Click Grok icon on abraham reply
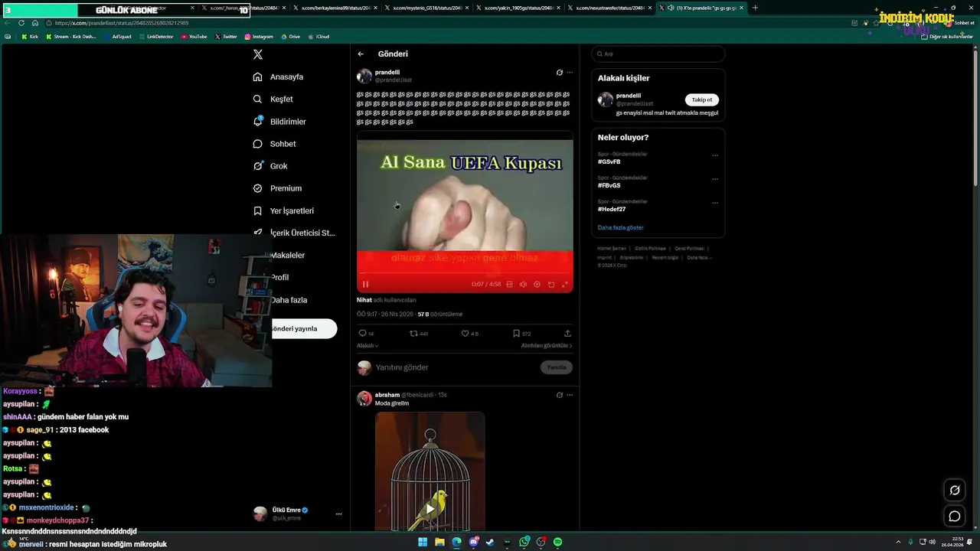This screenshot has height=551, width=980. [559, 395]
